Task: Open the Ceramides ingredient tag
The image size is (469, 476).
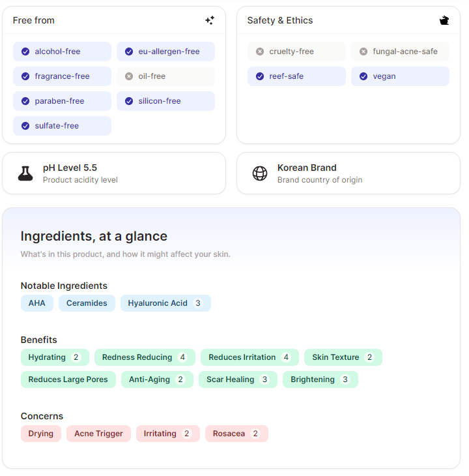Action: click(x=87, y=303)
